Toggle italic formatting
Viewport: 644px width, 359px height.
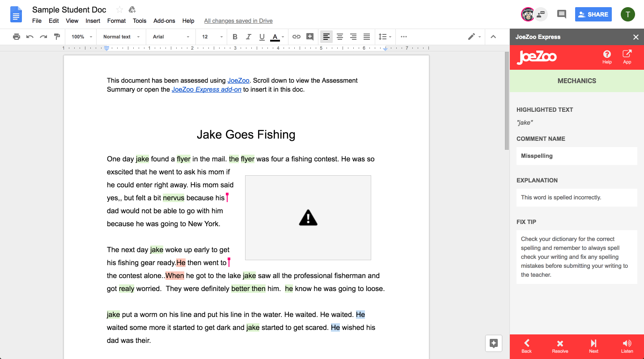pyautogui.click(x=249, y=37)
